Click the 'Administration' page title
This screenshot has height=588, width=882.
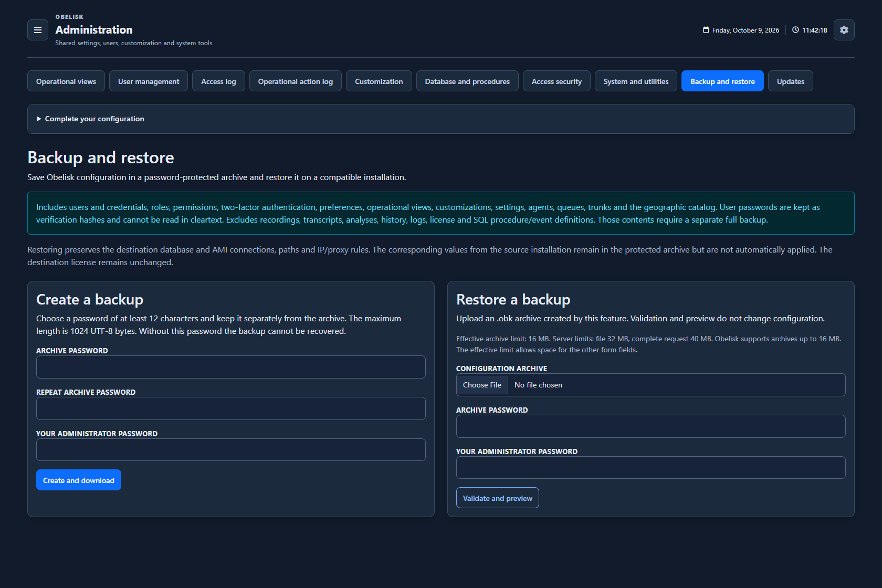tap(94, 30)
